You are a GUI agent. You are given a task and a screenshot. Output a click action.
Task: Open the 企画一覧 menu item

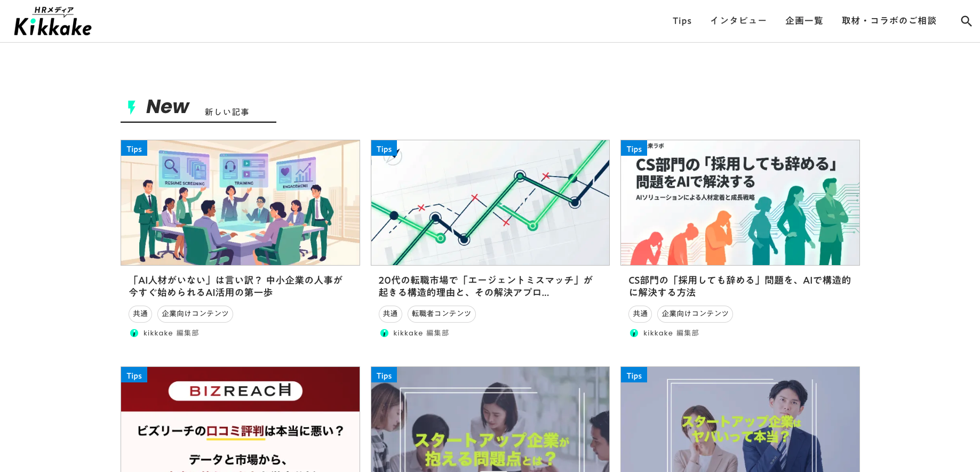click(x=804, y=21)
